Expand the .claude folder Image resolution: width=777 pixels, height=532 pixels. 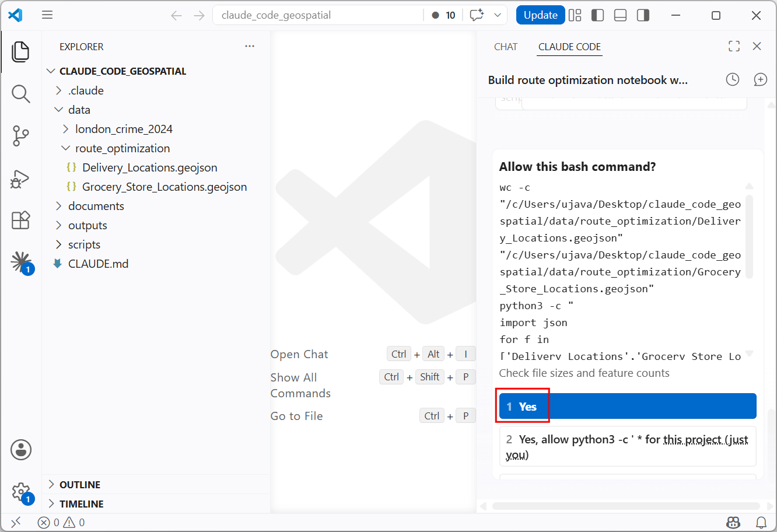pyautogui.click(x=86, y=90)
